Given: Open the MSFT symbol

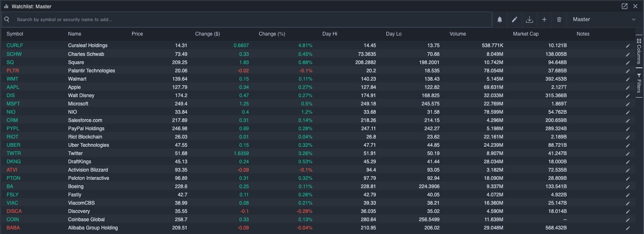Looking at the screenshot, I should (x=13, y=104).
